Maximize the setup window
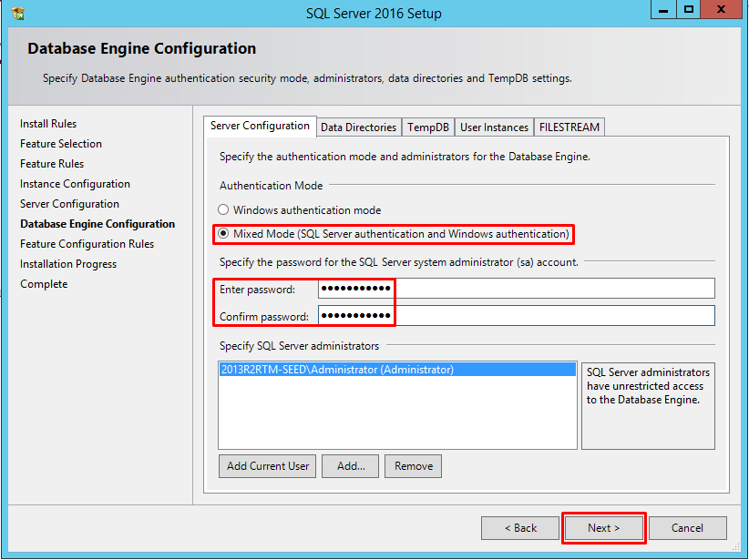 (x=690, y=10)
